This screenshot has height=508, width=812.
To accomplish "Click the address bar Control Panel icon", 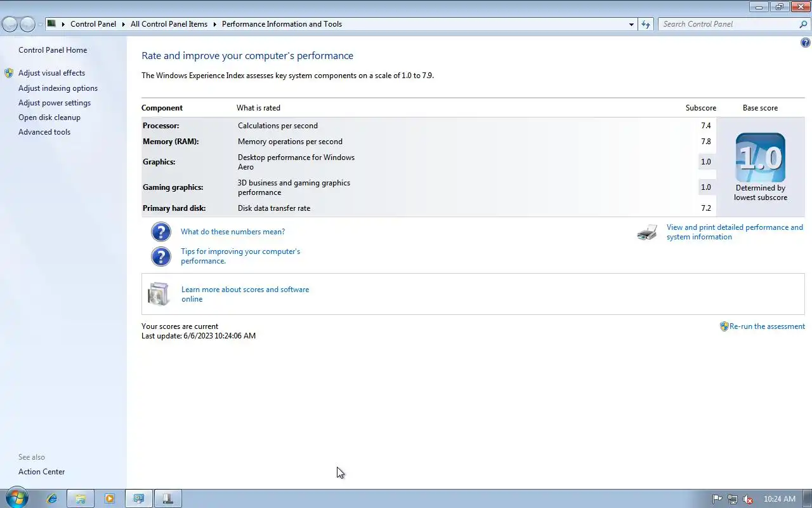I will (x=52, y=23).
